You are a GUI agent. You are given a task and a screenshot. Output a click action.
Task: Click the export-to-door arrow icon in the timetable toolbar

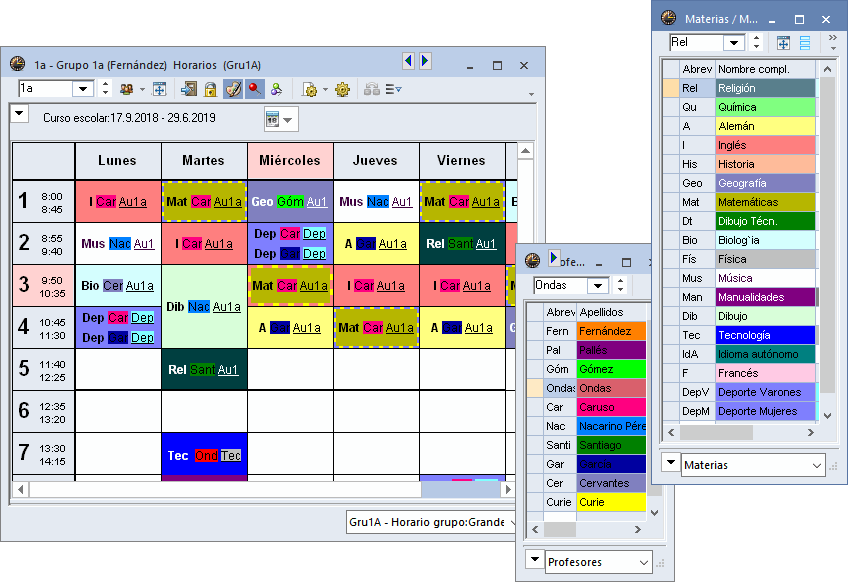(x=189, y=89)
